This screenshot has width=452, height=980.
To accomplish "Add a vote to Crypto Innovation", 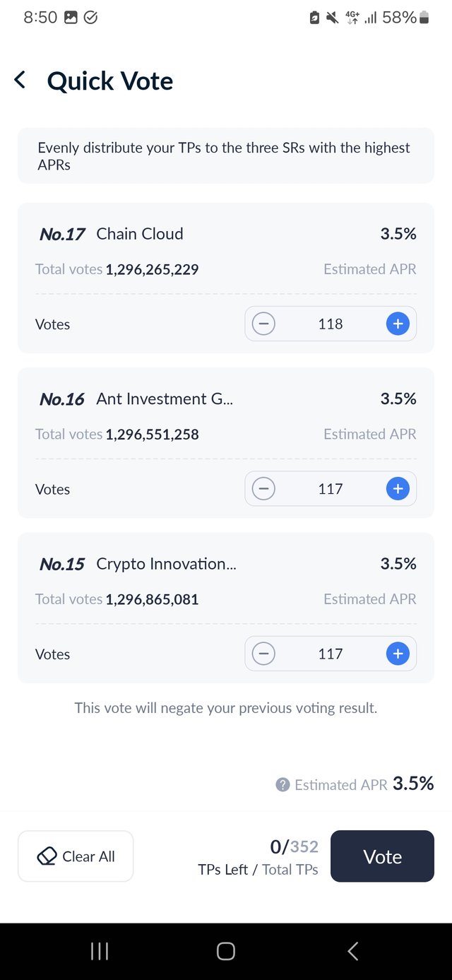I will [x=398, y=654].
